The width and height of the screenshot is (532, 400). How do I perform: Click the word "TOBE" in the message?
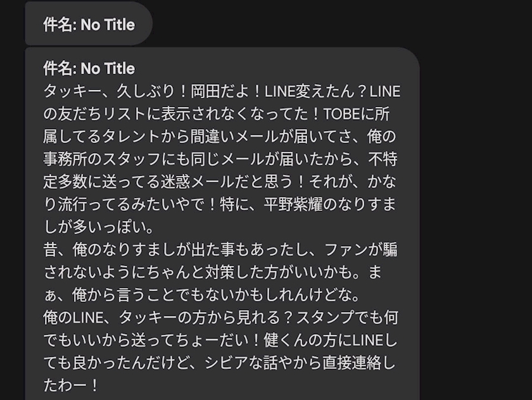(x=341, y=114)
